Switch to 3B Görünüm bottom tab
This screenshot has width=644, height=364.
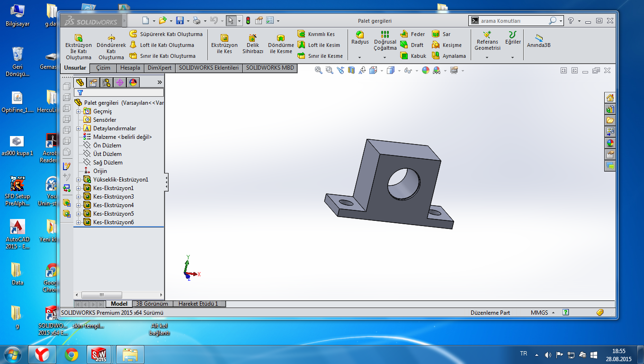pyautogui.click(x=152, y=304)
